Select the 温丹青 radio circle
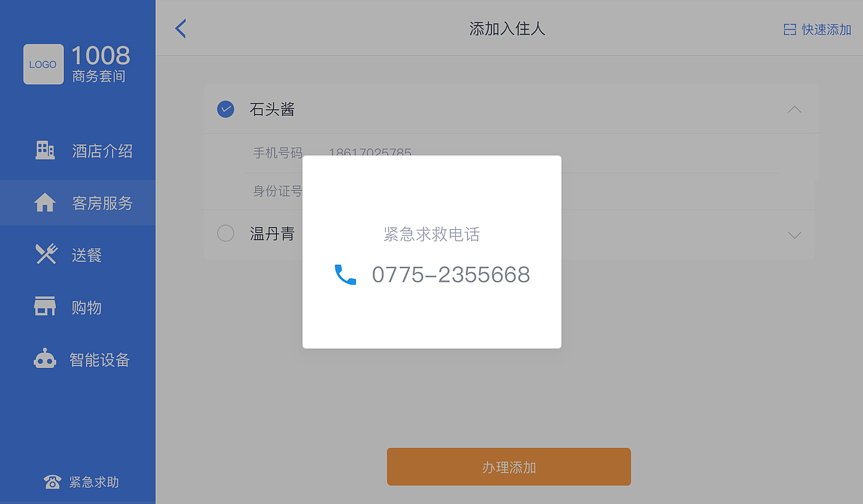 pyautogui.click(x=226, y=233)
